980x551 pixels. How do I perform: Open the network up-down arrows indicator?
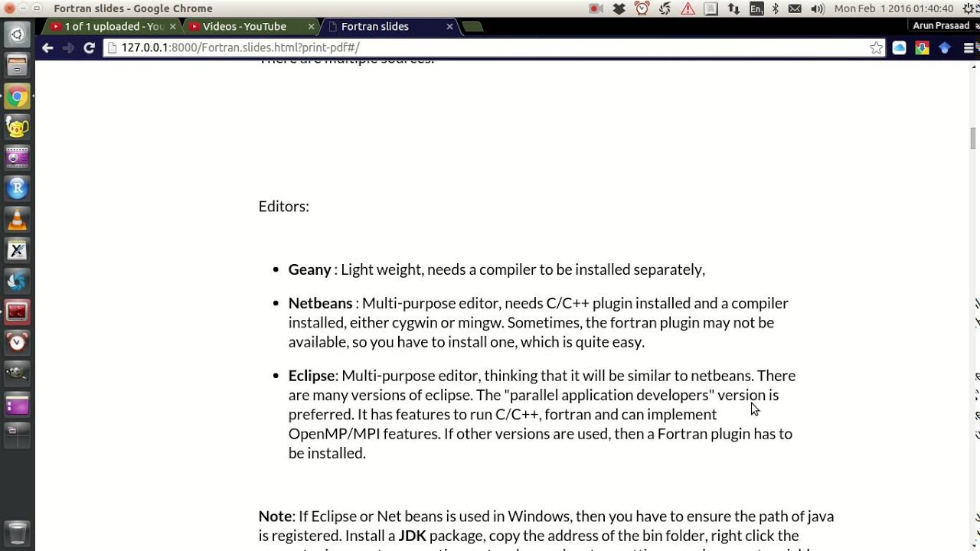click(x=733, y=8)
